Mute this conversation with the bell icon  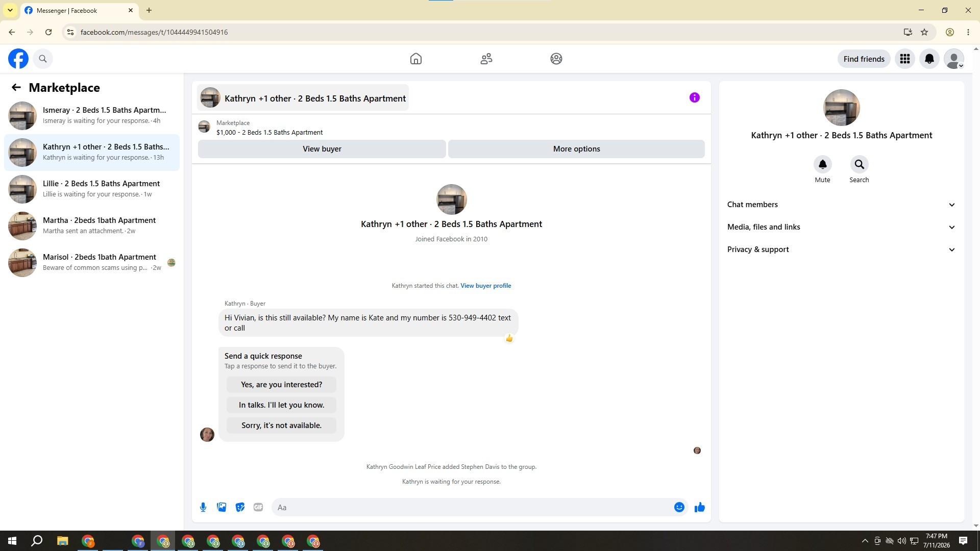(x=823, y=164)
